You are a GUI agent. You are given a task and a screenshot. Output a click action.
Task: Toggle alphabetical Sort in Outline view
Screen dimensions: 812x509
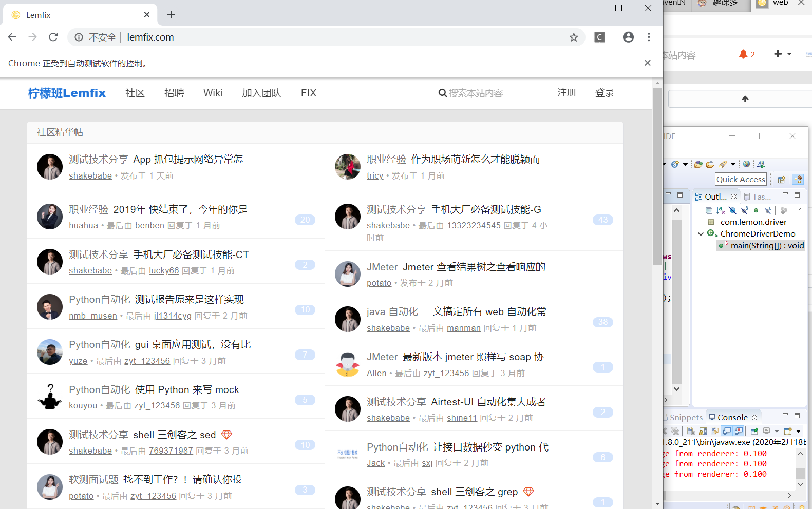(x=721, y=210)
